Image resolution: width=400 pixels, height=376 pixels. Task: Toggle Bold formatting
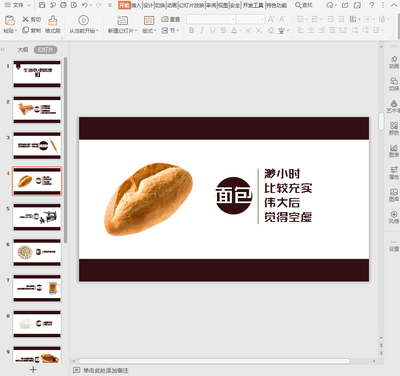191,30
